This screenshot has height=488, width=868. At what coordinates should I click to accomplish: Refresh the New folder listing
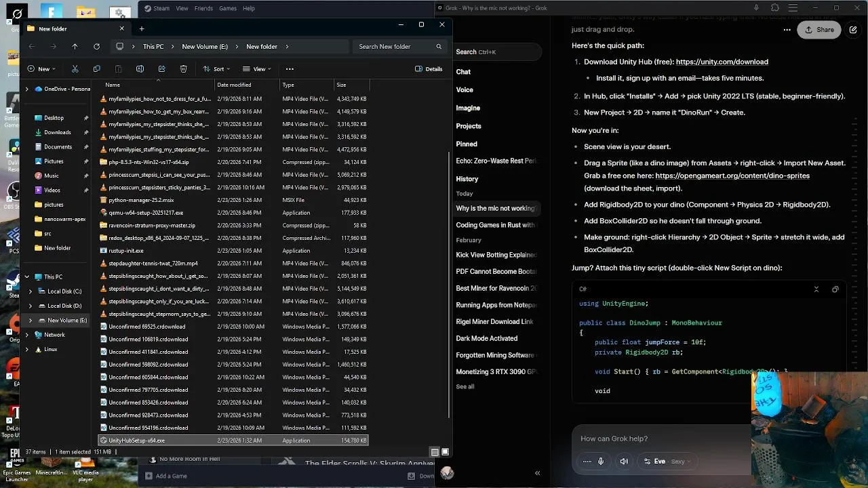point(96,47)
